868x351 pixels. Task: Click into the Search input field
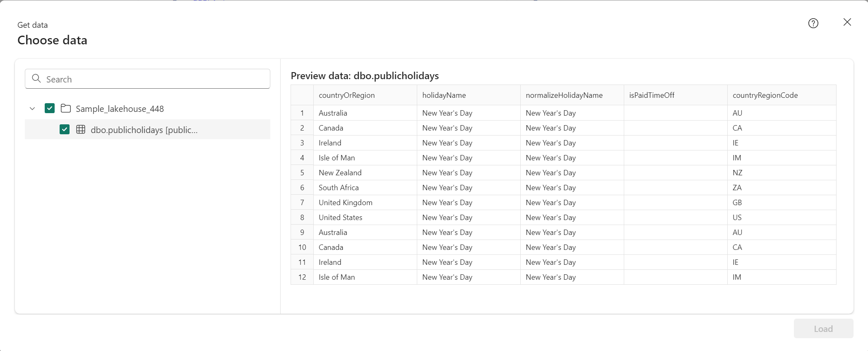point(147,79)
